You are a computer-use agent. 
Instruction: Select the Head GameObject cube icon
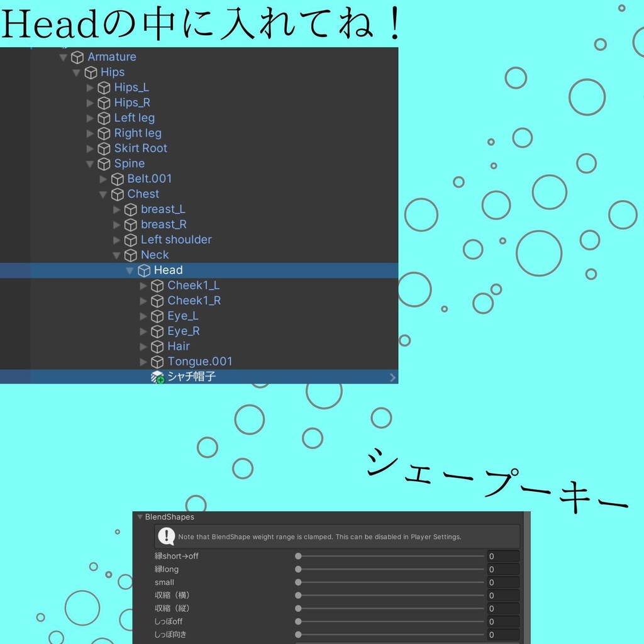[x=143, y=270]
